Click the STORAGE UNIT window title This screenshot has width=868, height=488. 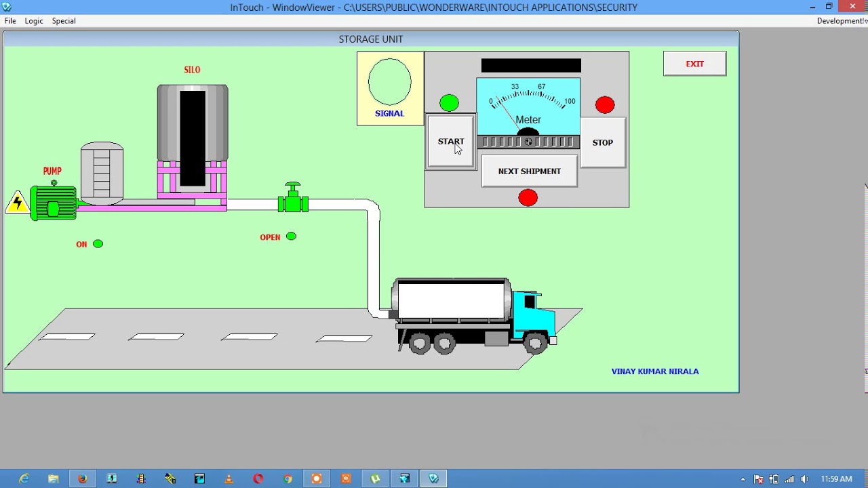coord(371,39)
